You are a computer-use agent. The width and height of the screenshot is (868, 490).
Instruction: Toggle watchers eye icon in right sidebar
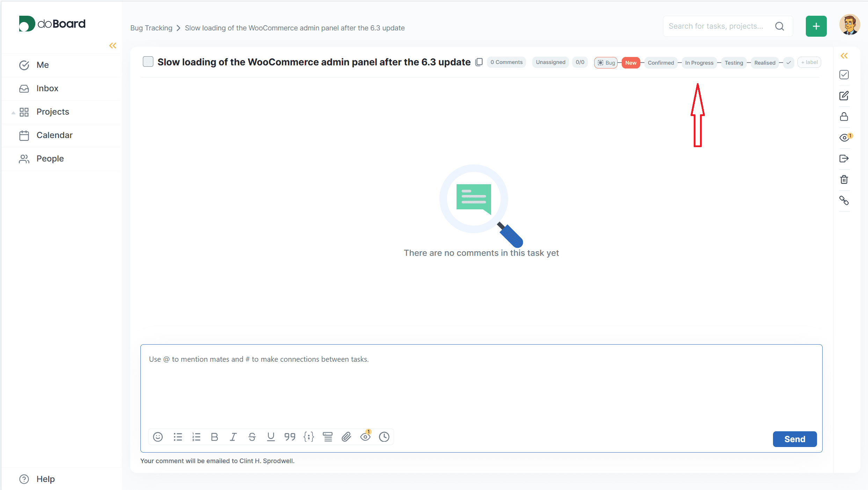[x=844, y=138]
